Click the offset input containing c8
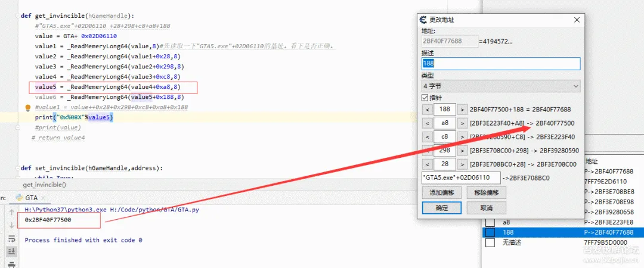This screenshot has height=268, width=644. click(444, 136)
